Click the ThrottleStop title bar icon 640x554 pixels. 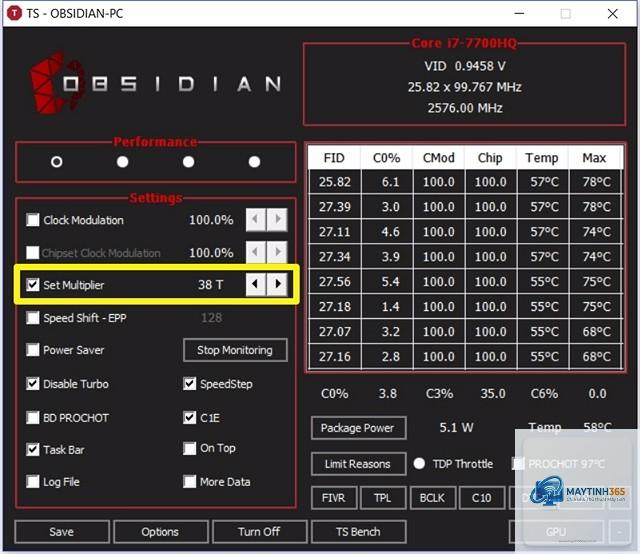[15, 13]
